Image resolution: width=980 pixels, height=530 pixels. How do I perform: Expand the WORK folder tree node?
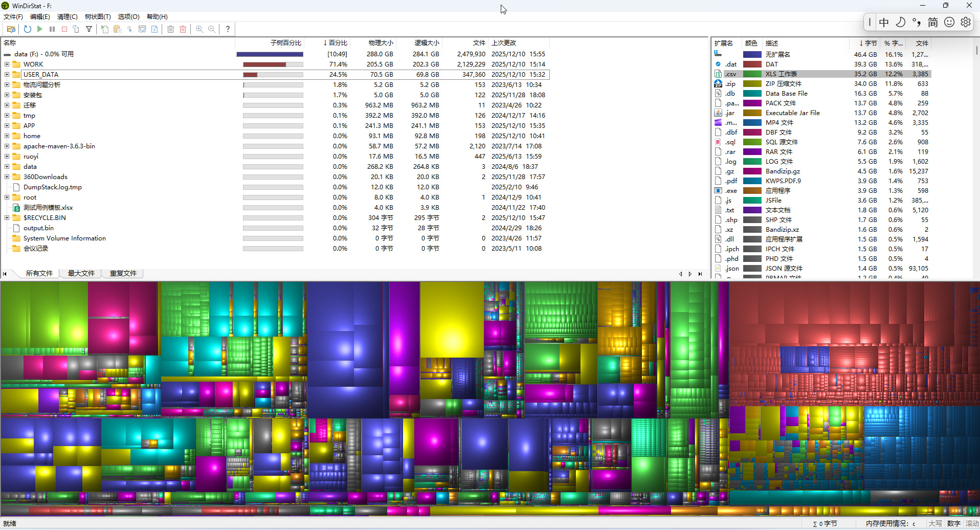pos(7,64)
